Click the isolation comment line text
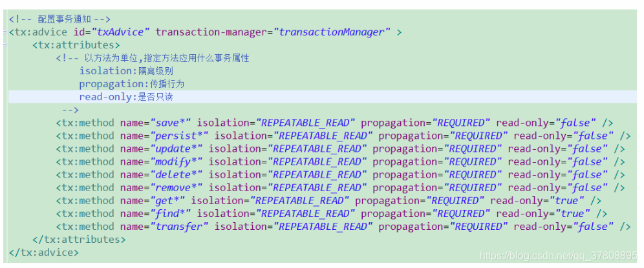Viewport: 644px width, 268px height. pos(127,71)
